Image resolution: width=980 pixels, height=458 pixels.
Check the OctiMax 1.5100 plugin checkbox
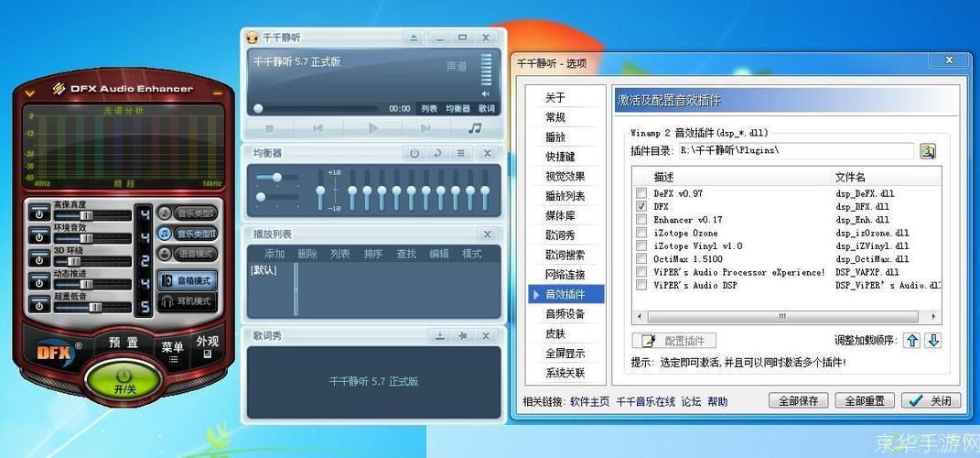641,258
